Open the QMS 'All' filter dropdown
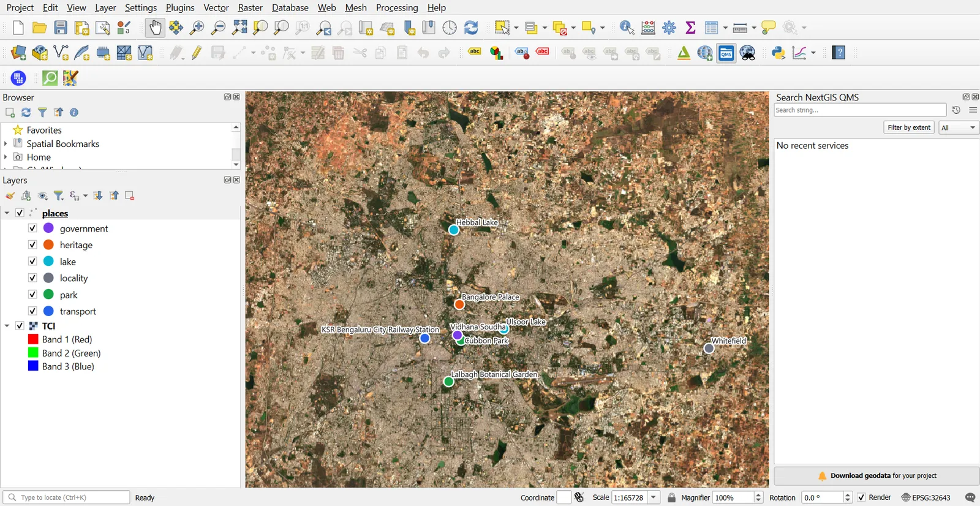Viewport: 980px width, 506px height. click(x=959, y=127)
